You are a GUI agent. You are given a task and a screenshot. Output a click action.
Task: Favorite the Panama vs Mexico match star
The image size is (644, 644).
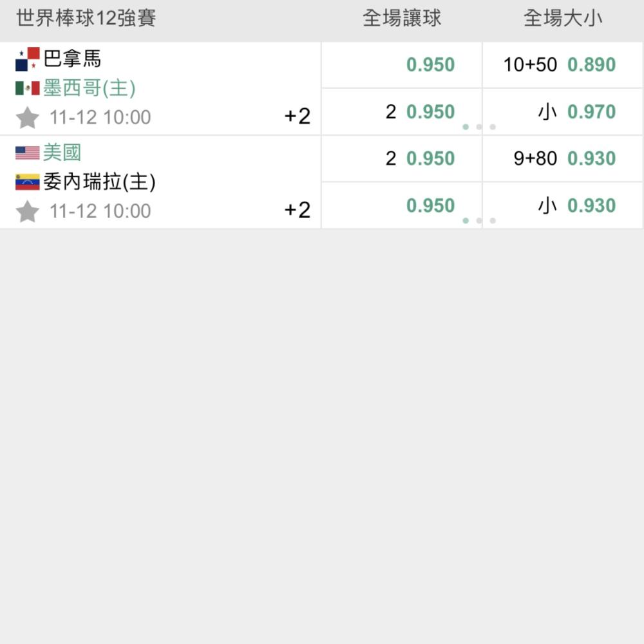pos(27,117)
